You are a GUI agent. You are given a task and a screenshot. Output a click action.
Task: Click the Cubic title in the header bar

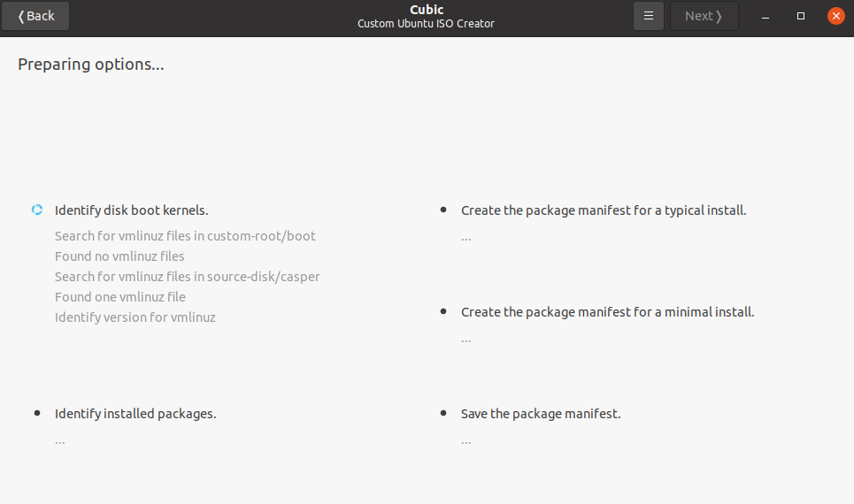427,11
